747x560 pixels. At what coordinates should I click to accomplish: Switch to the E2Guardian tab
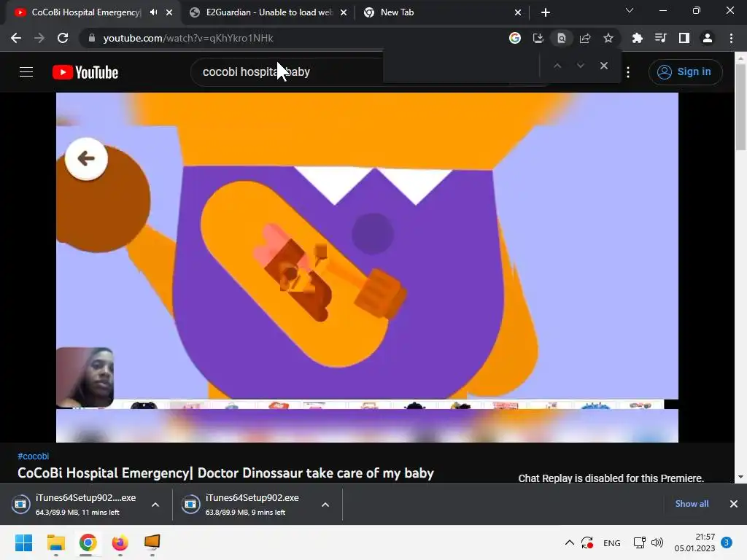(268, 12)
